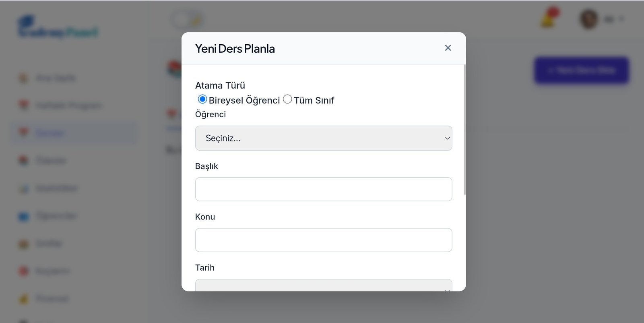Go to Dersler in the sidebar menu
Image resolution: width=644 pixels, height=323 pixels.
point(50,133)
